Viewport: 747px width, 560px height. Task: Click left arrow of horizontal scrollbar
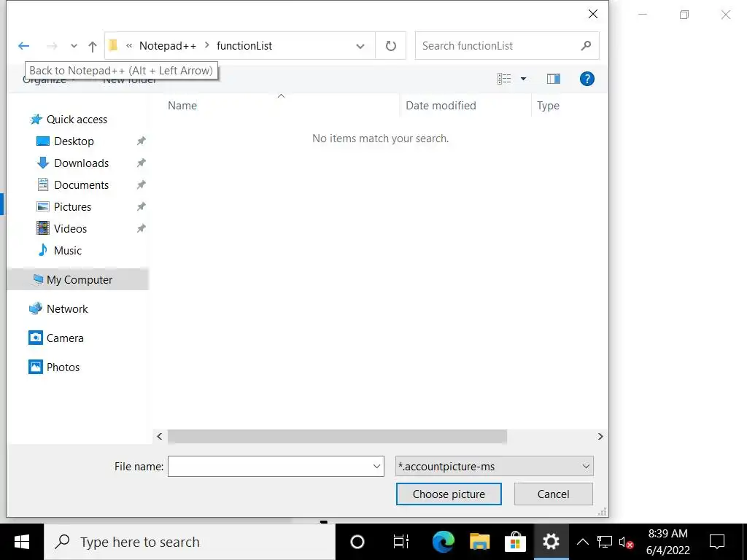click(160, 437)
